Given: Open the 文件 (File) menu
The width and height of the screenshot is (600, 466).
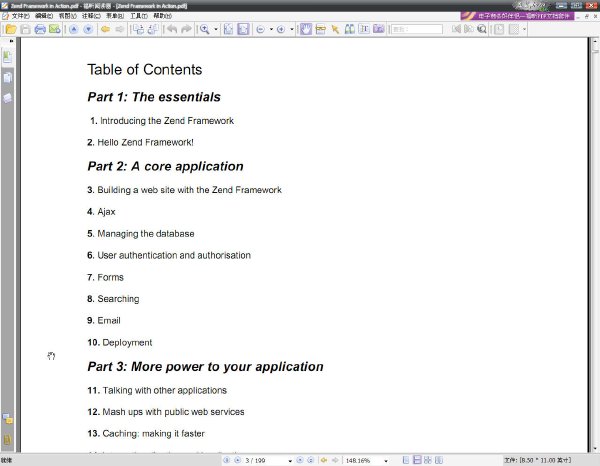Looking at the screenshot, I should click(20, 16).
